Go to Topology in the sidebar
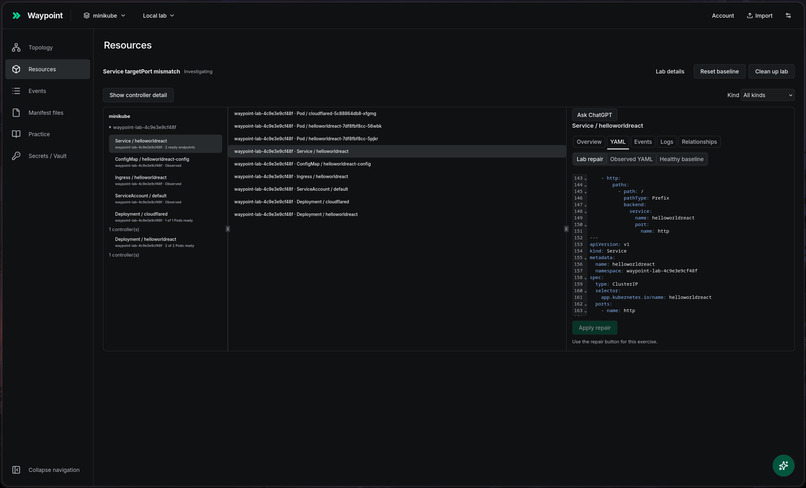The width and height of the screenshot is (806, 488). point(47,47)
